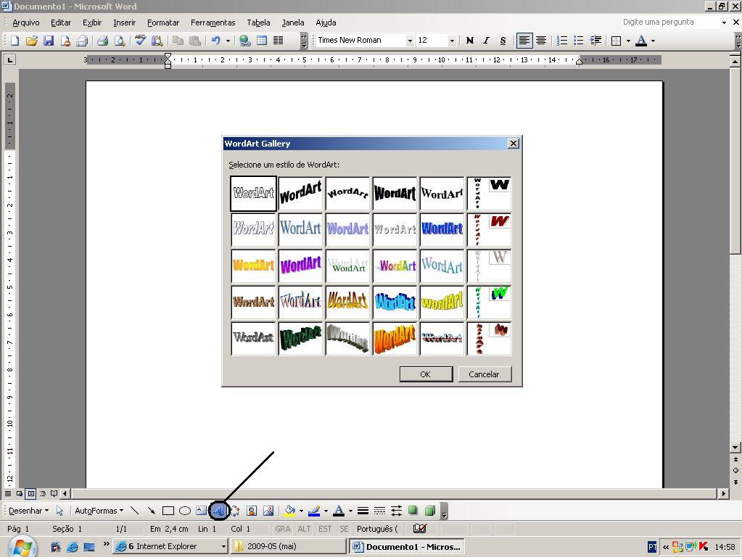
Task: Select the Rectangle drawing tool
Action: (168, 511)
